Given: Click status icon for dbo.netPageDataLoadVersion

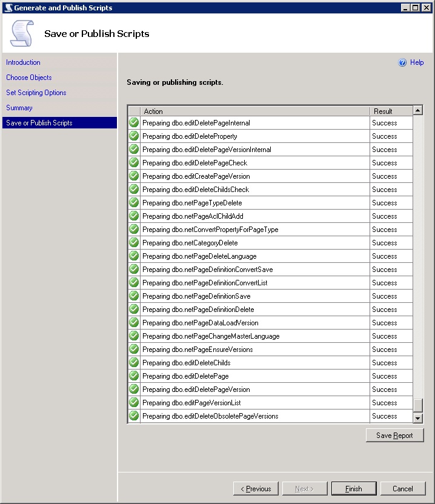Looking at the screenshot, I should 134,323.
